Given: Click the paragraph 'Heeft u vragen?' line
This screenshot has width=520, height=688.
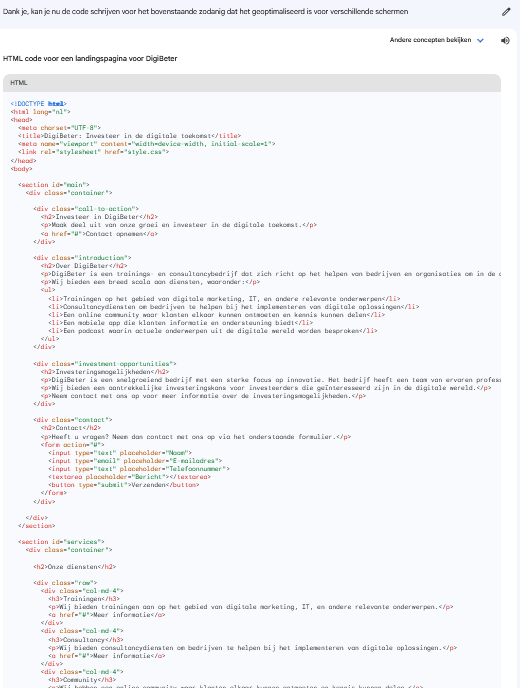Looking at the screenshot, I should [x=196, y=437].
